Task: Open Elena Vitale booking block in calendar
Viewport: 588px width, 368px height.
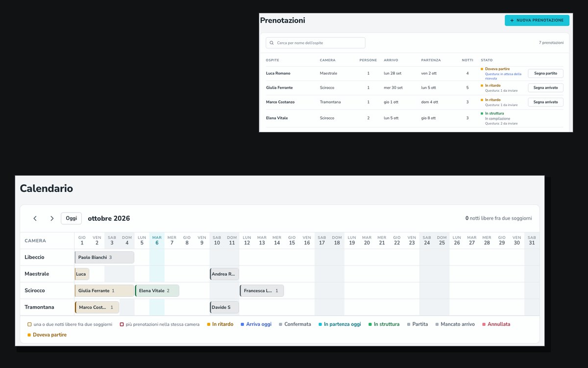Action: 157,290
